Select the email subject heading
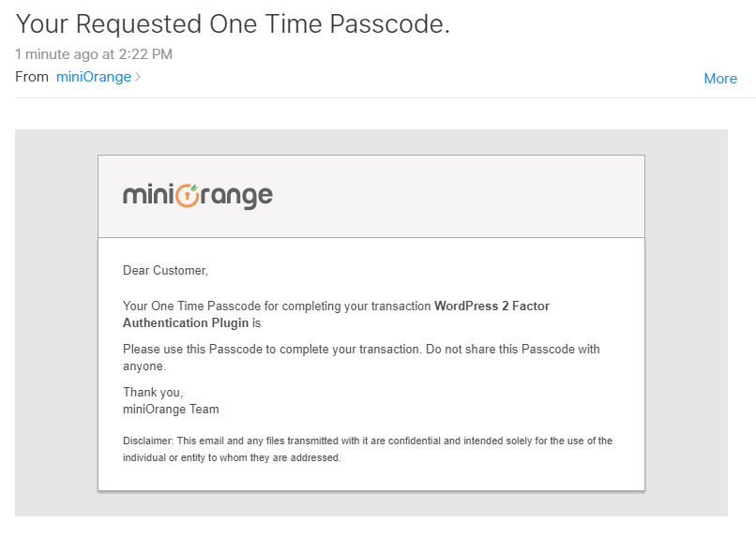This screenshot has width=756, height=538. click(233, 24)
